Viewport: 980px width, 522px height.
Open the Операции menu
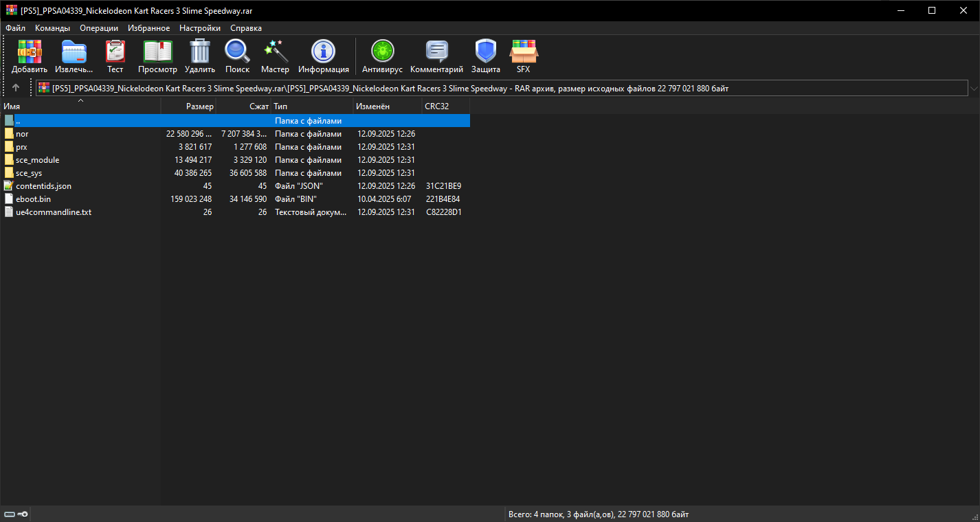(x=98, y=28)
